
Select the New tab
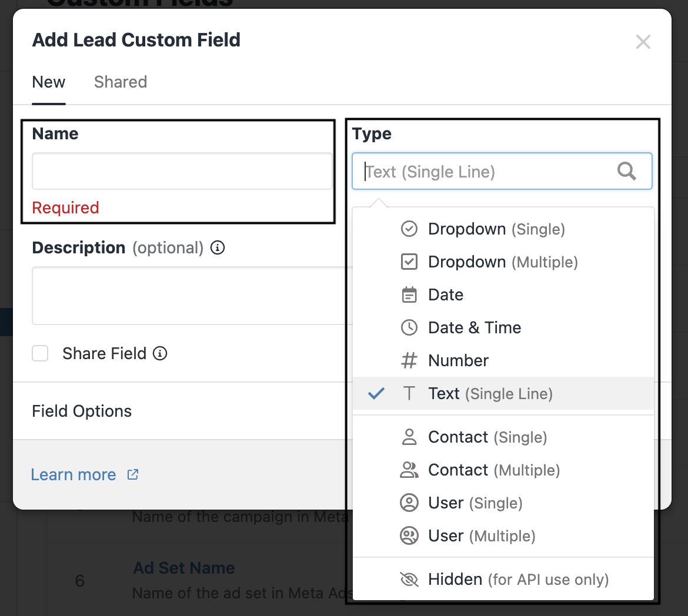click(49, 82)
